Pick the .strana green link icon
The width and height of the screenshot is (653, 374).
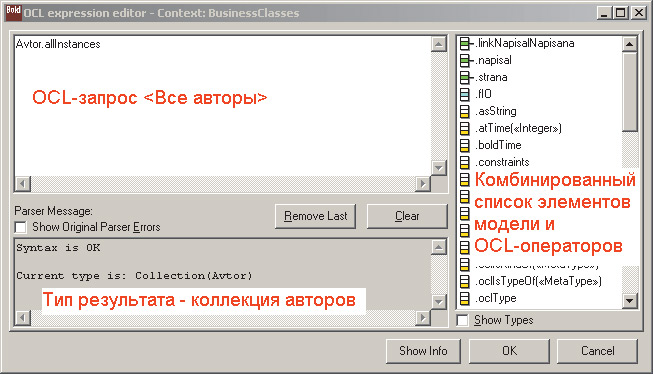pyautogui.click(x=466, y=77)
